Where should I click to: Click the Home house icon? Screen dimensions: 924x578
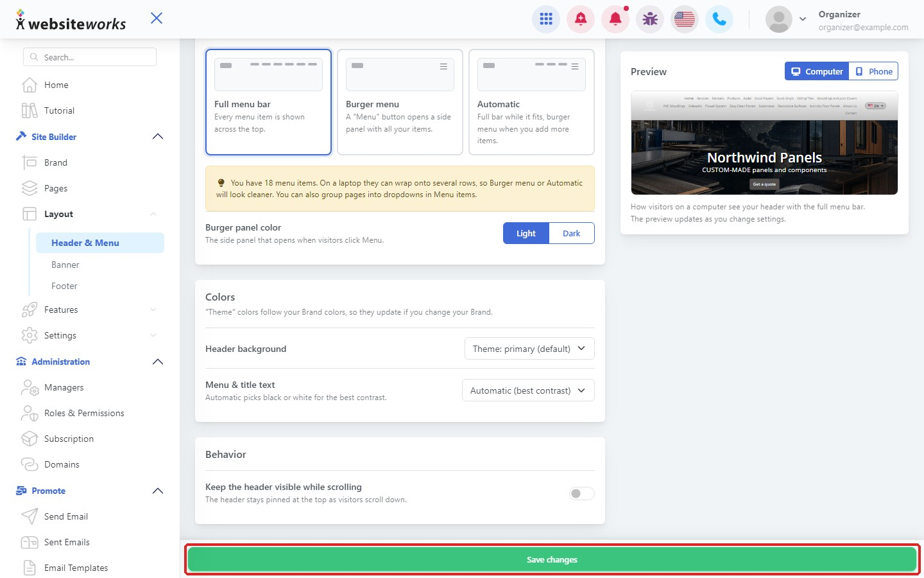tap(30, 85)
